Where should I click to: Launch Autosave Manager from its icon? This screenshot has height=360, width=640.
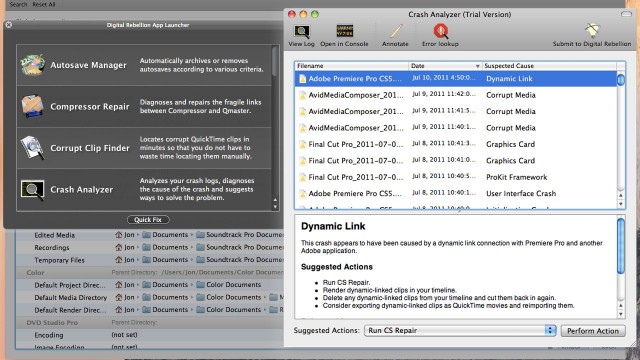coord(32,65)
